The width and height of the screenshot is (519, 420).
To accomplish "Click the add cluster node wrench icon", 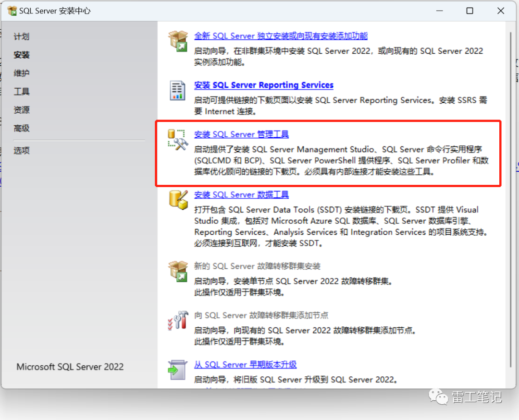I will [x=178, y=321].
